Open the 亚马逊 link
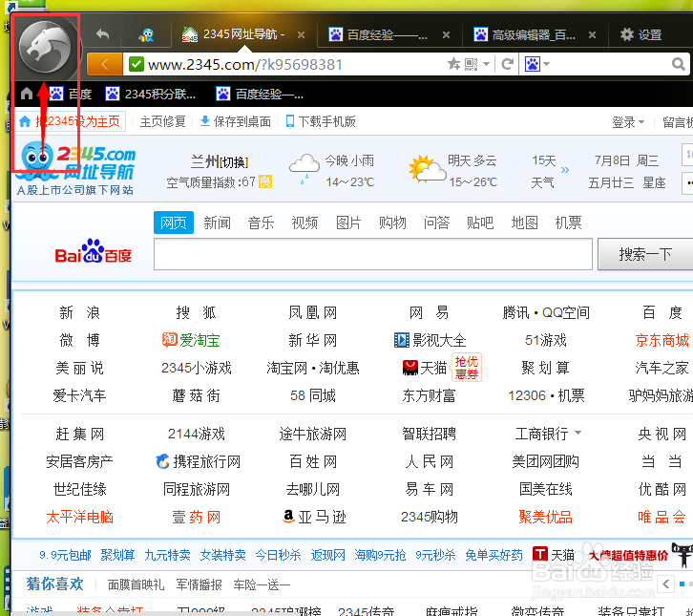This screenshot has width=693, height=616. click(314, 517)
